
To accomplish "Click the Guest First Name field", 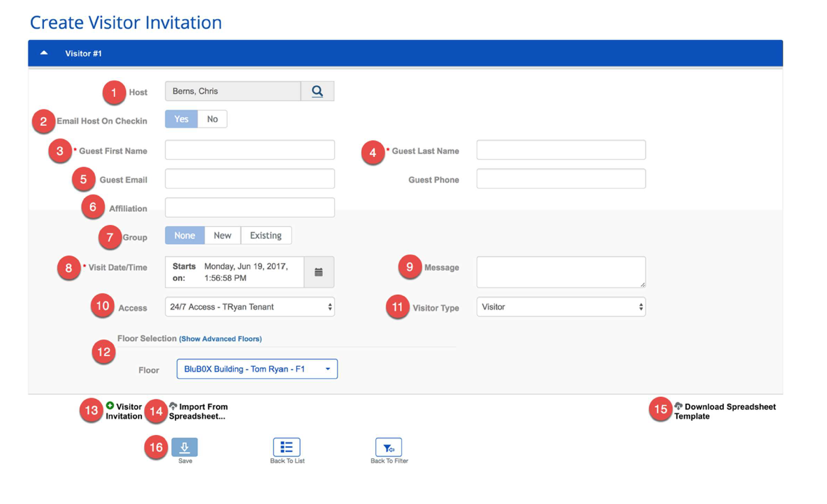I will [x=249, y=150].
